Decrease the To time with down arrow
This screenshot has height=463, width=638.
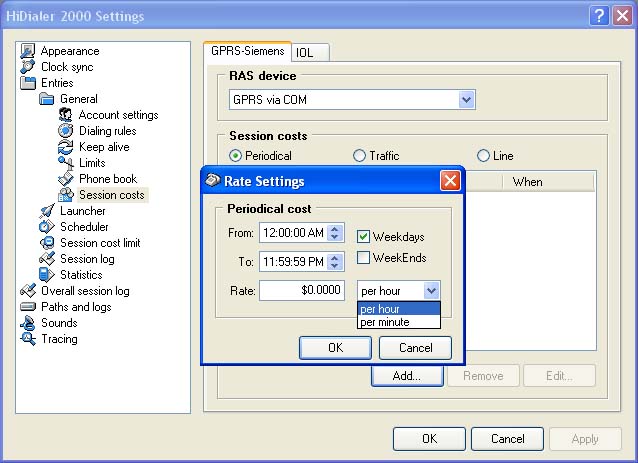[x=334, y=266]
